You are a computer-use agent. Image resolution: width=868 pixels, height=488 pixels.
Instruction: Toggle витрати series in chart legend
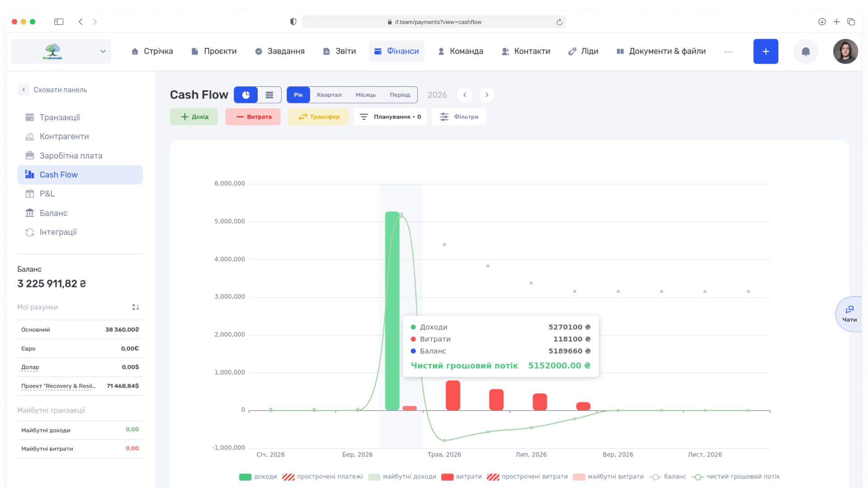tap(461, 477)
